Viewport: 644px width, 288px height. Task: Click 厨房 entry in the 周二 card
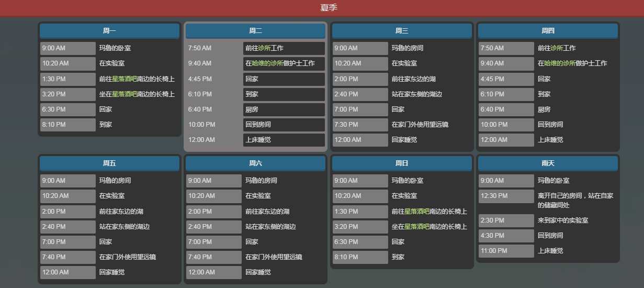point(284,109)
